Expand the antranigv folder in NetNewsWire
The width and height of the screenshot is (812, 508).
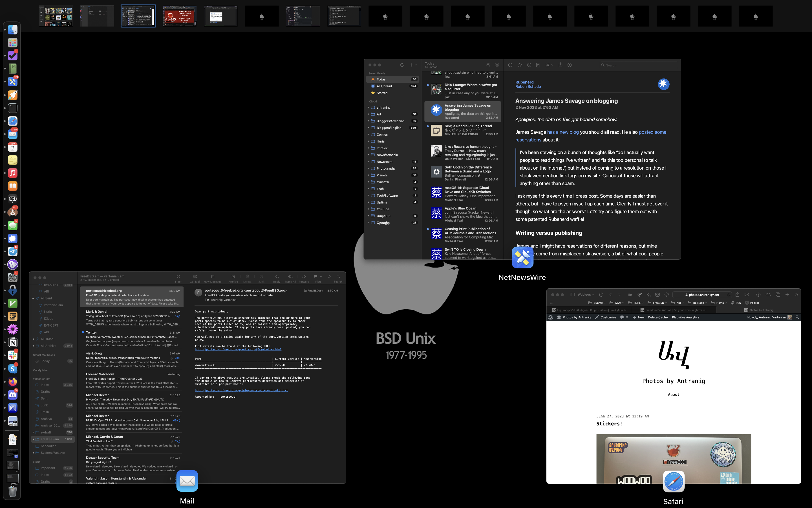368,108
